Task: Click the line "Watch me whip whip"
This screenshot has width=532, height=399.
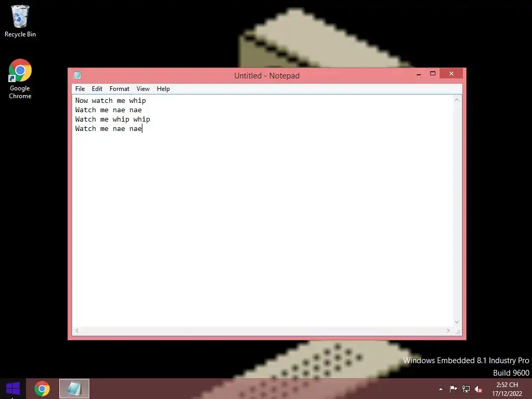Action: coord(113,119)
